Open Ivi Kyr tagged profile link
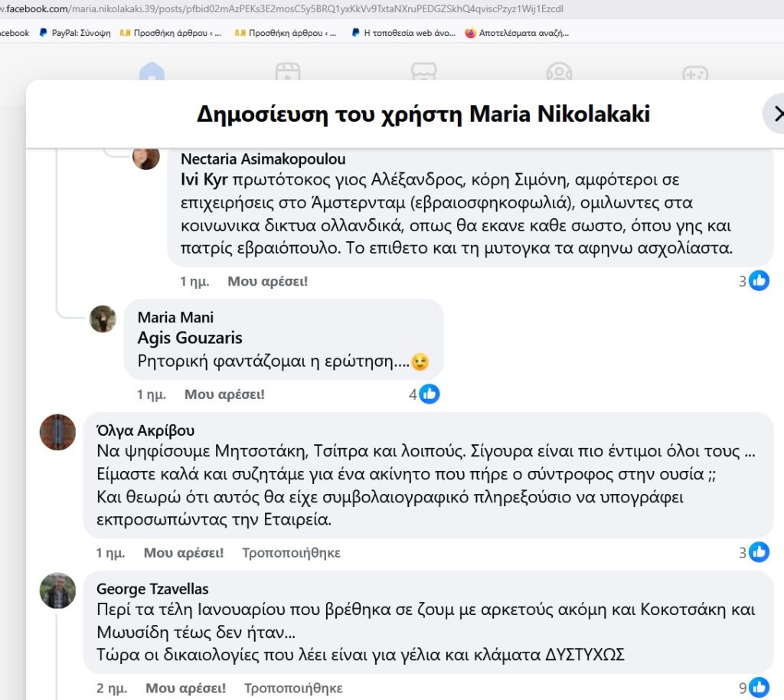 204,179
